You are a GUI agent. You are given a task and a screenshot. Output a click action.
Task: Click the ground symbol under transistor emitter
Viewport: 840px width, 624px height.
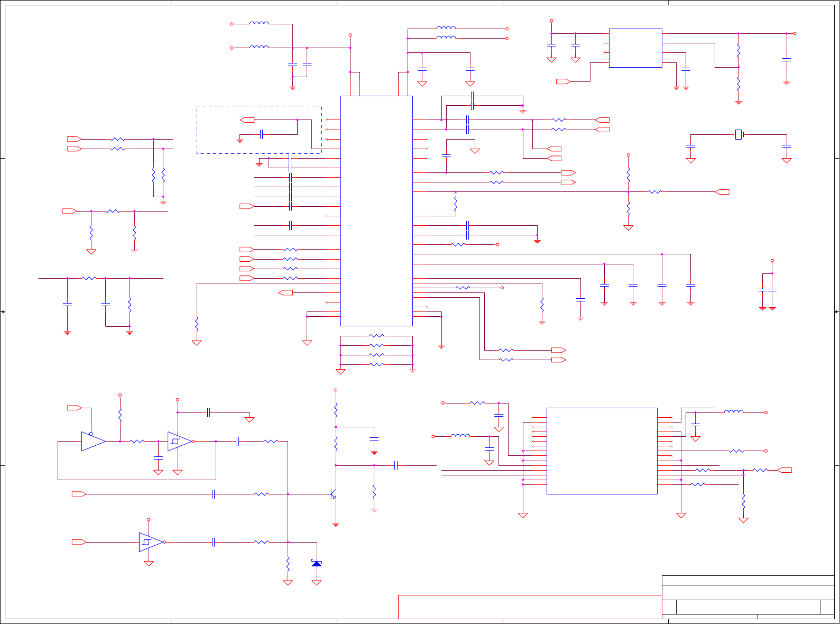(336, 525)
